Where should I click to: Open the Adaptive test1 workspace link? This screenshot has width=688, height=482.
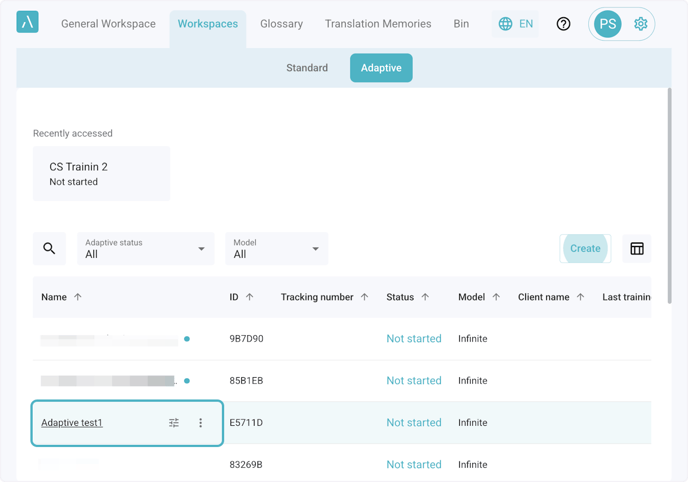(x=72, y=423)
